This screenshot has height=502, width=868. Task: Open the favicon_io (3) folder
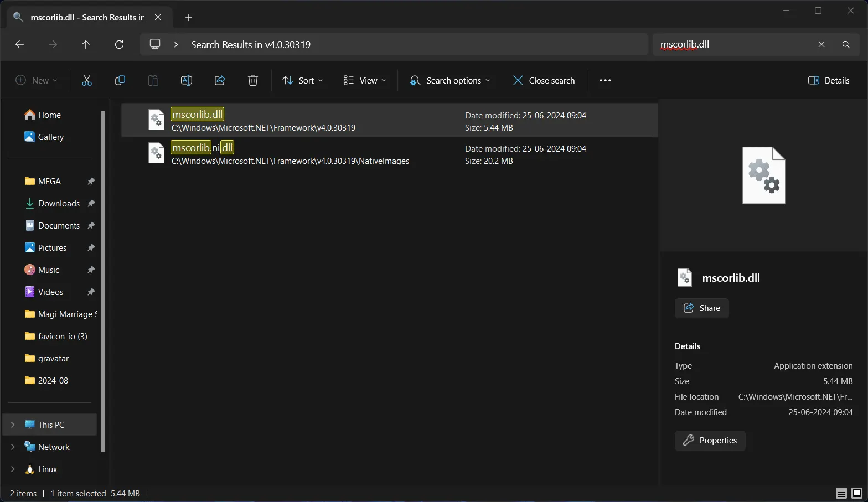62,336
